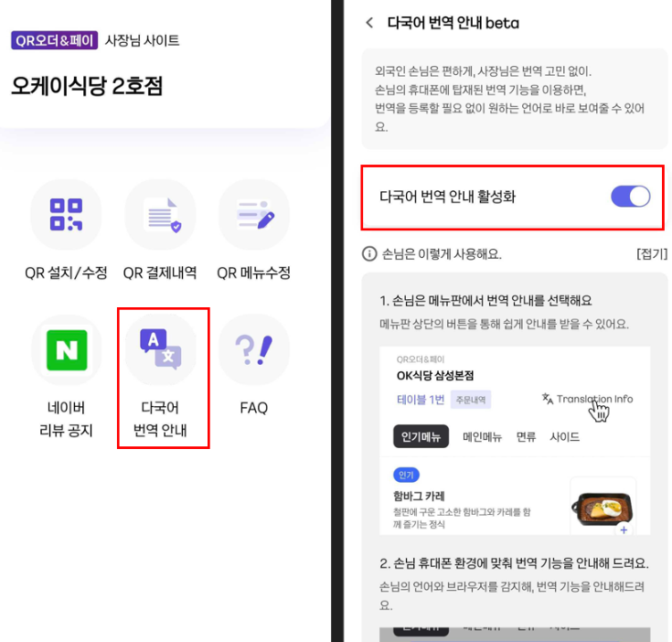
Task: Open the FAQ question mark icon
Action: (x=253, y=350)
